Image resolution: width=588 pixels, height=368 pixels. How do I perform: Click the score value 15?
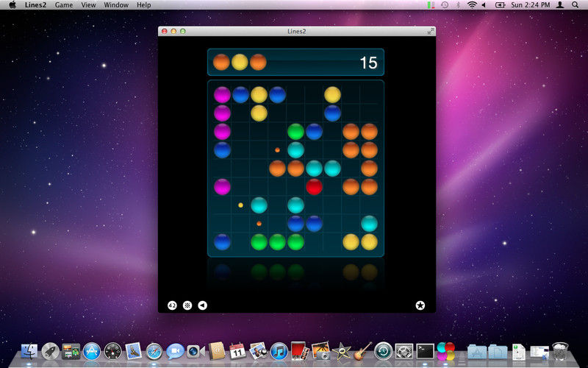point(368,63)
